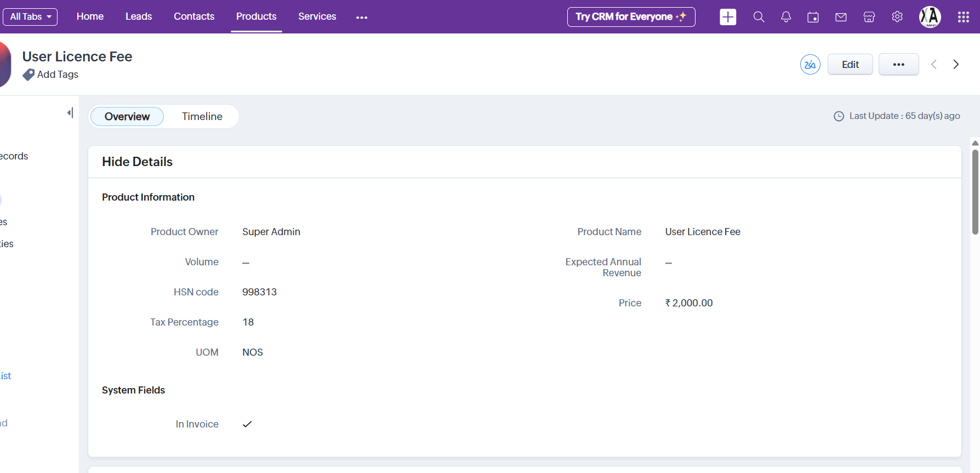980x473 pixels.
Task: Go to the Leads module tab
Action: 139,16
